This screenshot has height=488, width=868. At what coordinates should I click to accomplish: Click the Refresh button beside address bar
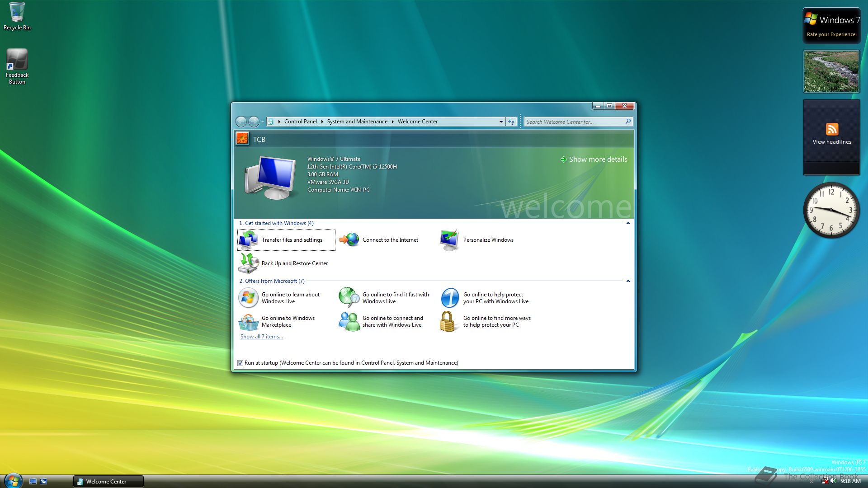tap(511, 122)
